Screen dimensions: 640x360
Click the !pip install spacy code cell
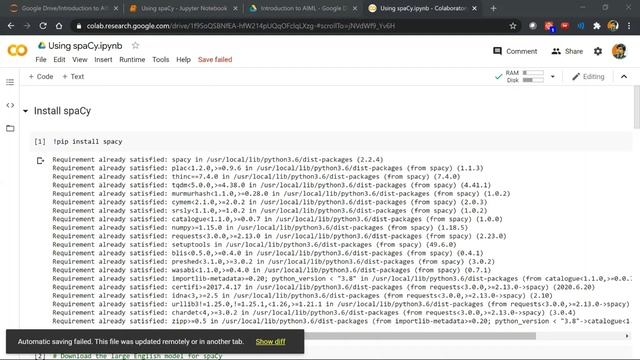tap(331, 142)
